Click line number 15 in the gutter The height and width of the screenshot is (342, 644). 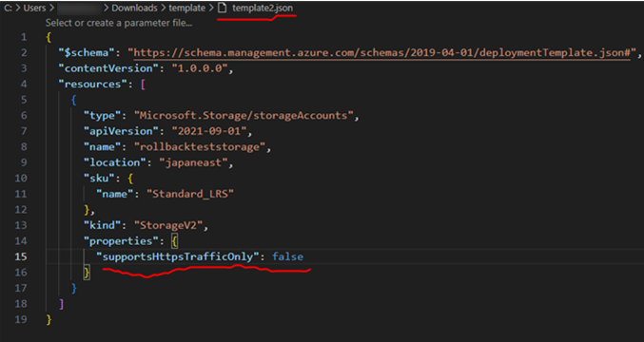click(21, 256)
